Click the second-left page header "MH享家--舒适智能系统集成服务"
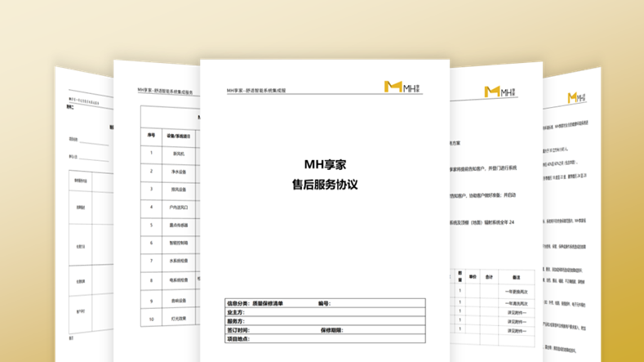The height and width of the screenshot is (362, 644). [165, 91]
